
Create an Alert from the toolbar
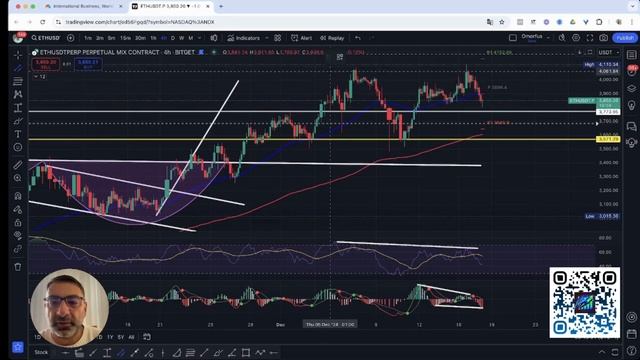301,38
